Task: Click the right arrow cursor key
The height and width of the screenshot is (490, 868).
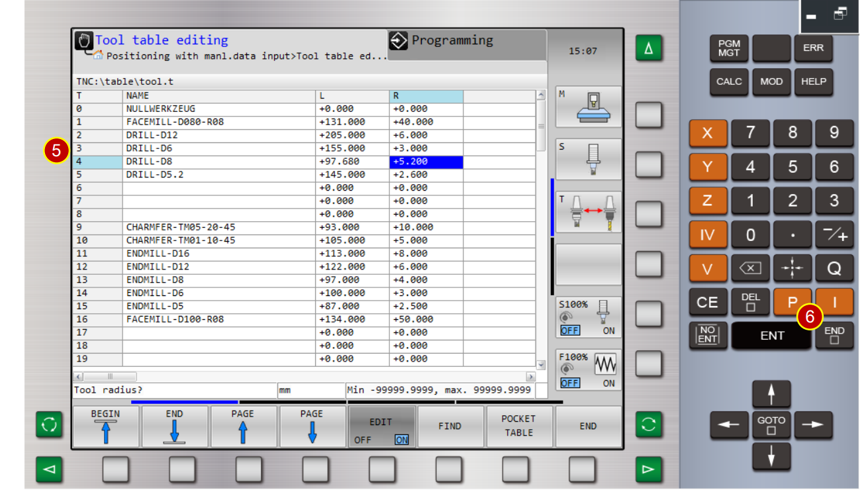Action: 814,424
